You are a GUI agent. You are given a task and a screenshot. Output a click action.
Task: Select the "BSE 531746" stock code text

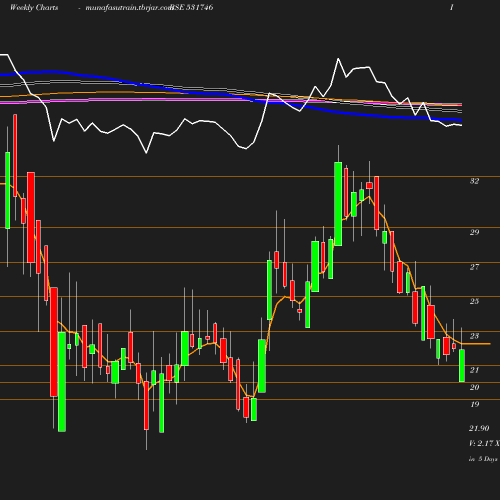coord(192,7)
